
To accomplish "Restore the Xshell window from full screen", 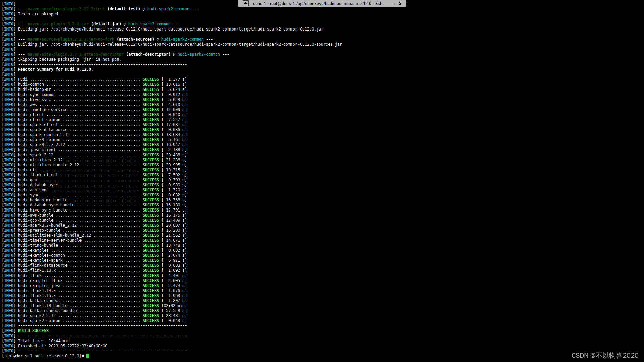I will (400, 3).
